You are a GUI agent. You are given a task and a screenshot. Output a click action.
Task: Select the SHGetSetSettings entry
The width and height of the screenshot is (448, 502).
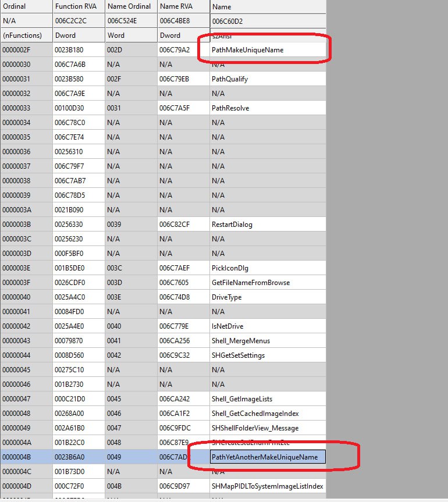coord(268,355)
